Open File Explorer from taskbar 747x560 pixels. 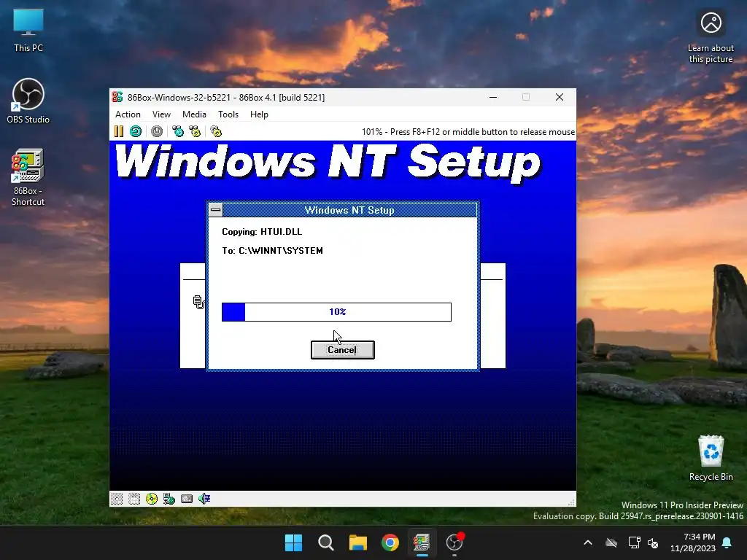coord(357,542)
